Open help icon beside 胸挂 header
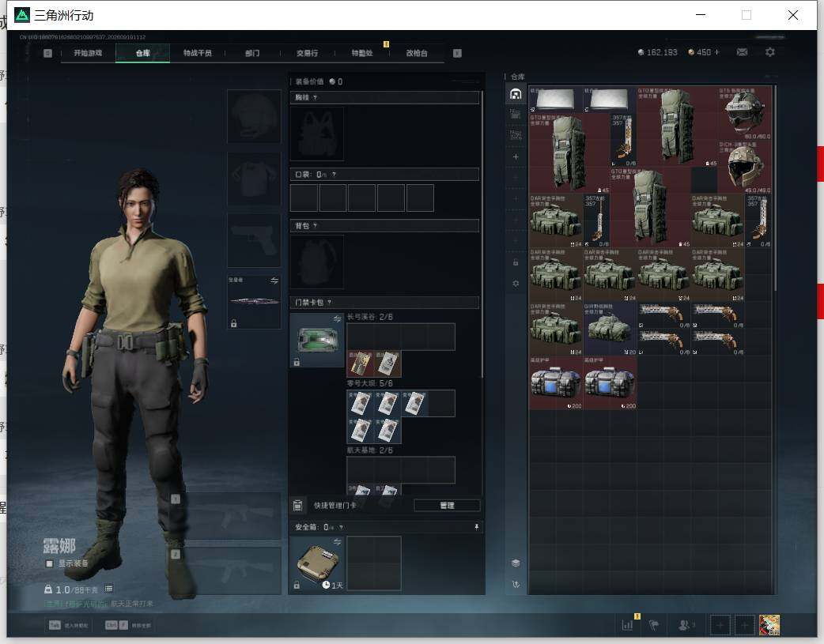Image resolution: width=824 pixels, height=644 pixels. (x=315, y=98)
